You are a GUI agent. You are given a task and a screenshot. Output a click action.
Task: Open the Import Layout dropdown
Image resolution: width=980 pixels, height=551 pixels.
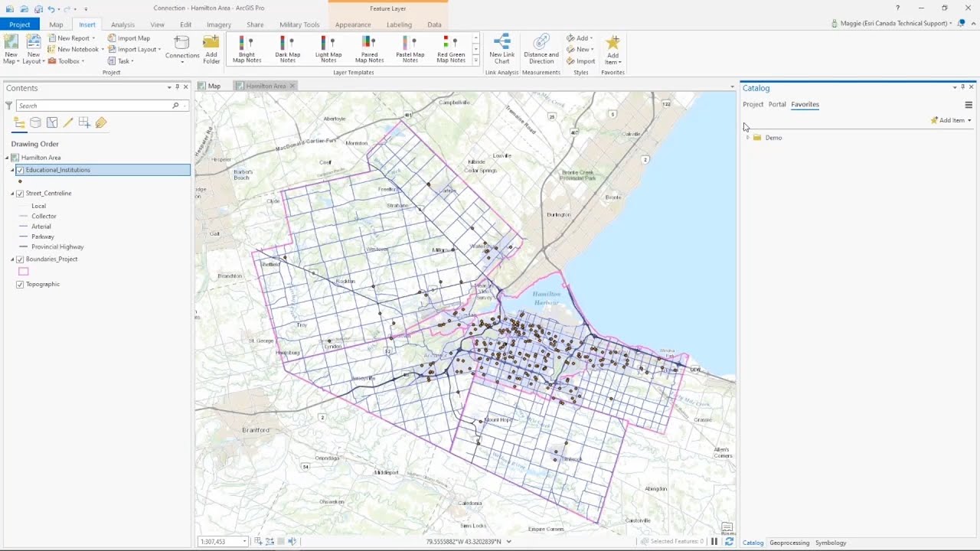tap(159, 50)
